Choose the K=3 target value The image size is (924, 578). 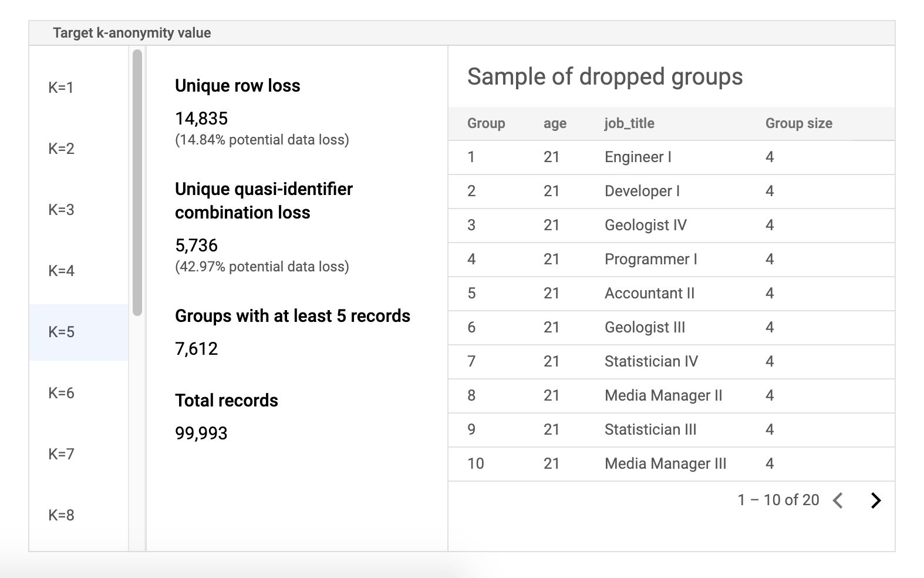[61, 210]
